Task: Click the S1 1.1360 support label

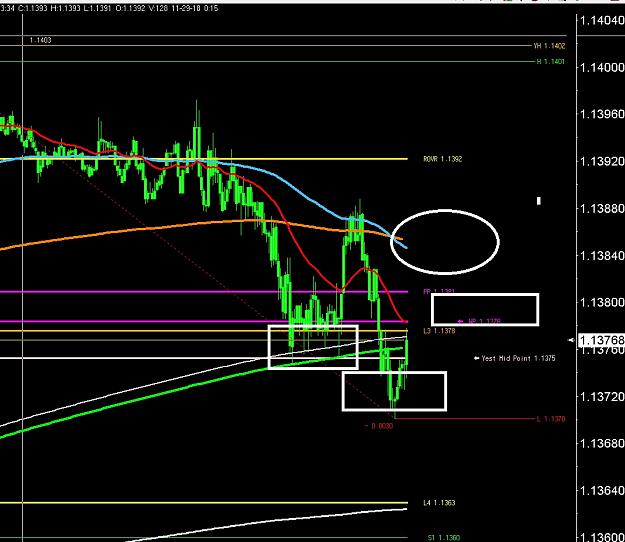Action: 444,538
